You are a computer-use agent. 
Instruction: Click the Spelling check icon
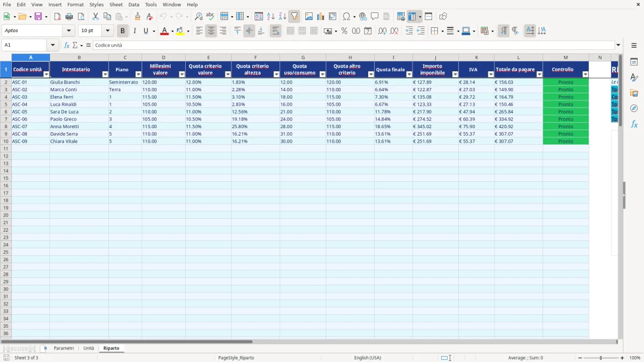tap(210, 17)
